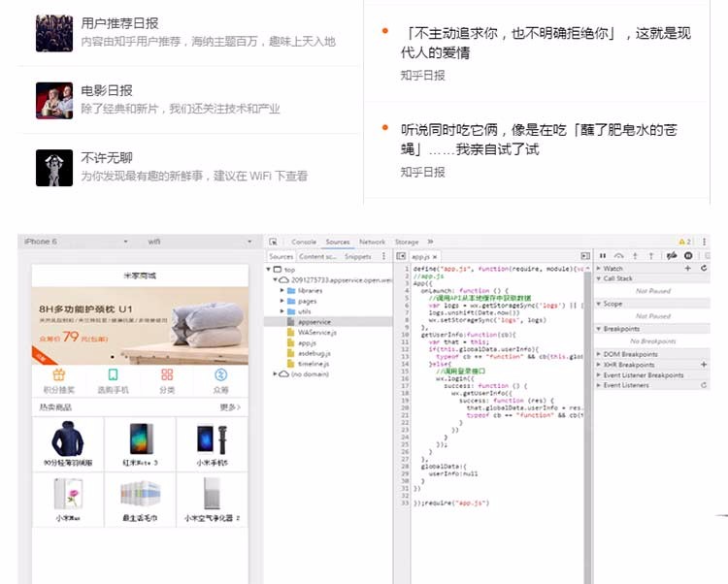This screenshot has width=728, height=584.
Task: Open the devtools kebab menu icon
Action: (705, 242)
